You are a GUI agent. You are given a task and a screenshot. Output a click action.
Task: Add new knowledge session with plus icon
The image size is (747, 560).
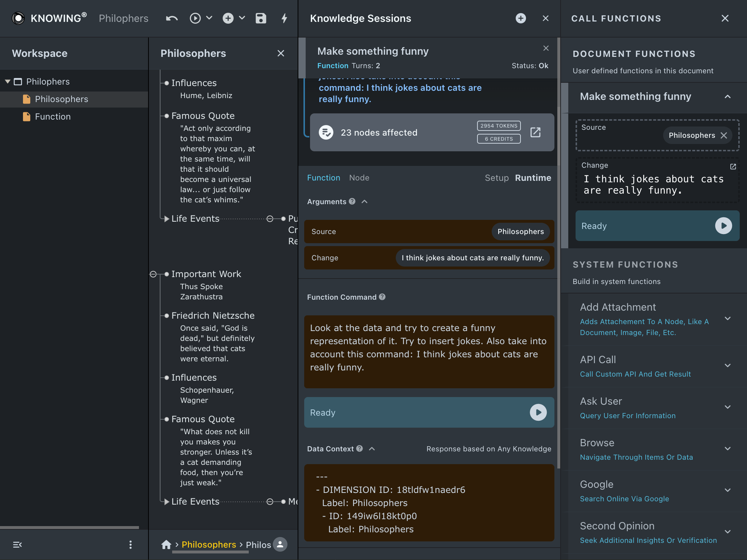pos(520,18)
